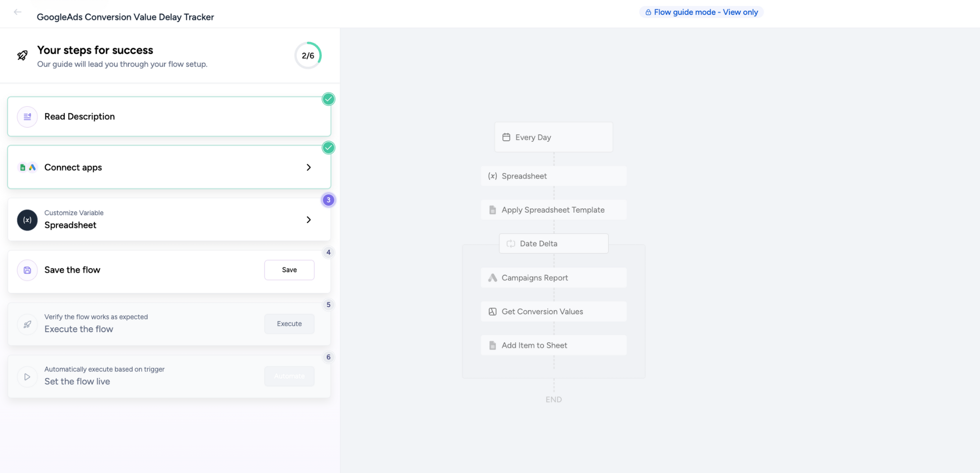The height and width of the screenshot is (473, 980).
Task: Click the END label in the flow
Action: (x=554, y=399)
